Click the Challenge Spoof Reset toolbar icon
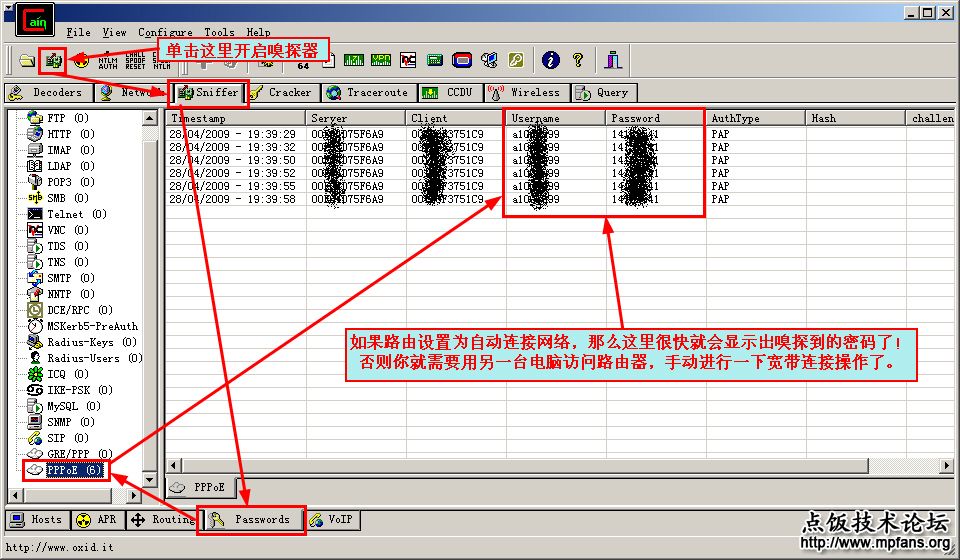The image size is (960, 560). [x=135, y=60]
